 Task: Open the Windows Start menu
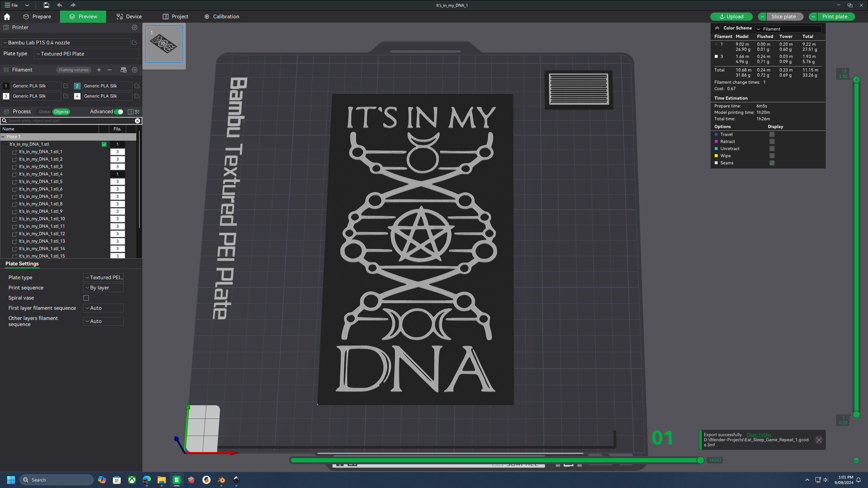[x=11, y=480]
